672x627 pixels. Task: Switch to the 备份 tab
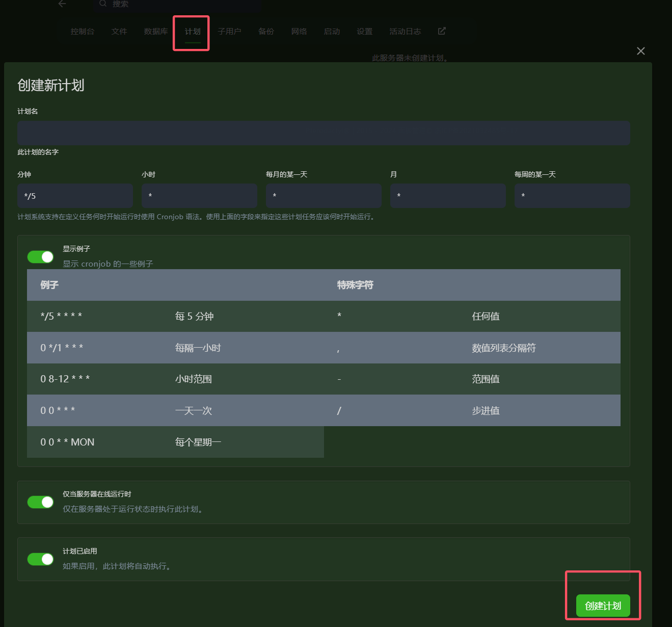pyautogui.click(x=266, y=32)
